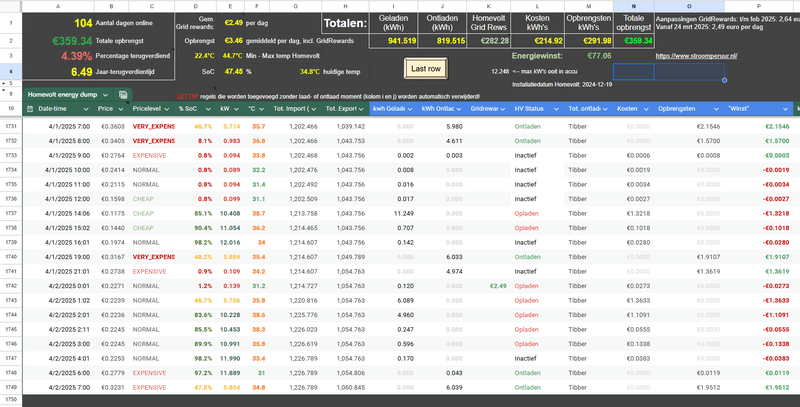800x407 pixels.
Task: Open the Tot. Export column filter dropdown
Action: click(x=361, y=109)
